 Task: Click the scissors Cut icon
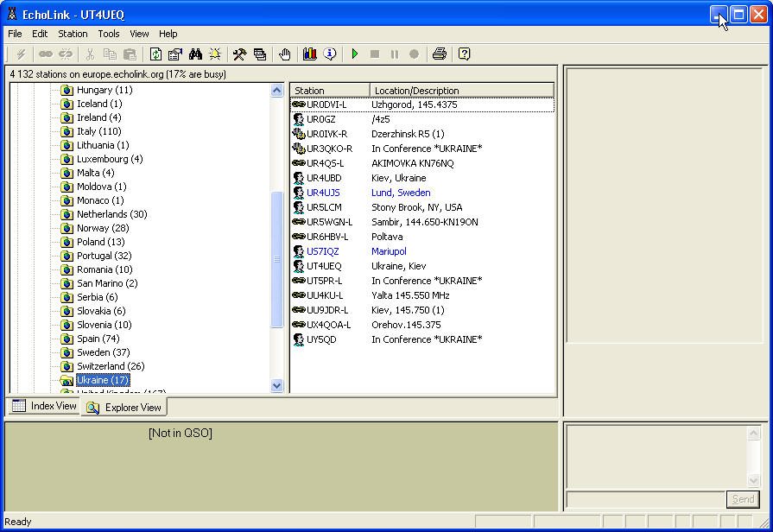tap(90, 54)
